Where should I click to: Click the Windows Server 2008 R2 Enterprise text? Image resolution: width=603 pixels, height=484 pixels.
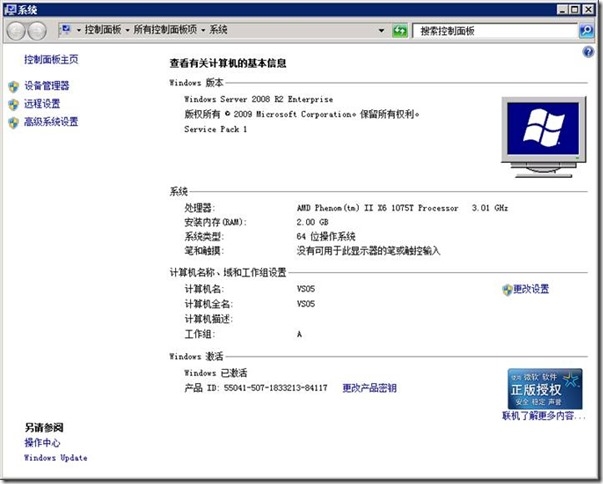pos(258,99)
